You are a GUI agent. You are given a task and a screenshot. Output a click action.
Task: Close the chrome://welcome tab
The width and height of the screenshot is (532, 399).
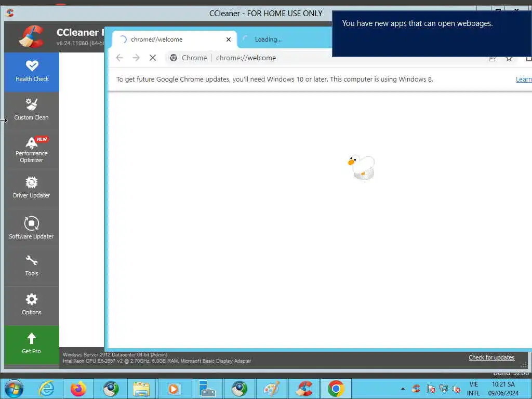(229, 39)
